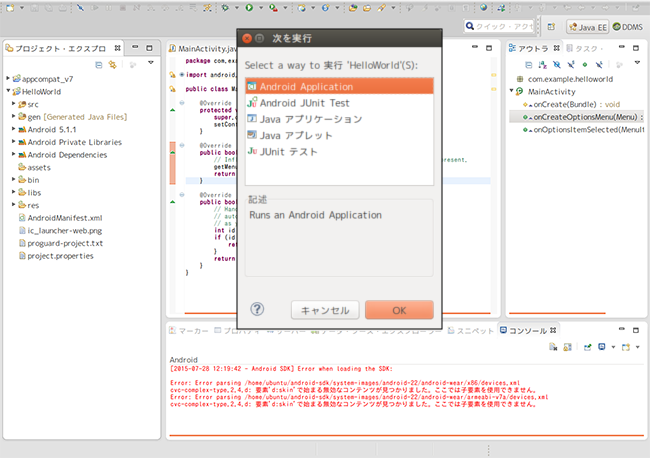
Task: Toggle alphabetical Sort in Outline view
Action: 543,65
